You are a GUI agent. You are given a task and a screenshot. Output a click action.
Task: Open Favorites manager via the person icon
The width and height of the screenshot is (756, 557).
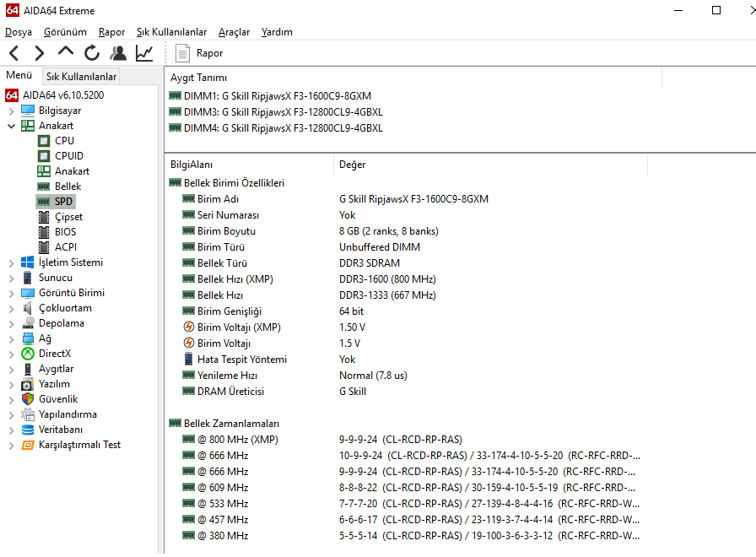pyautogui.click(x=118, y=53)
